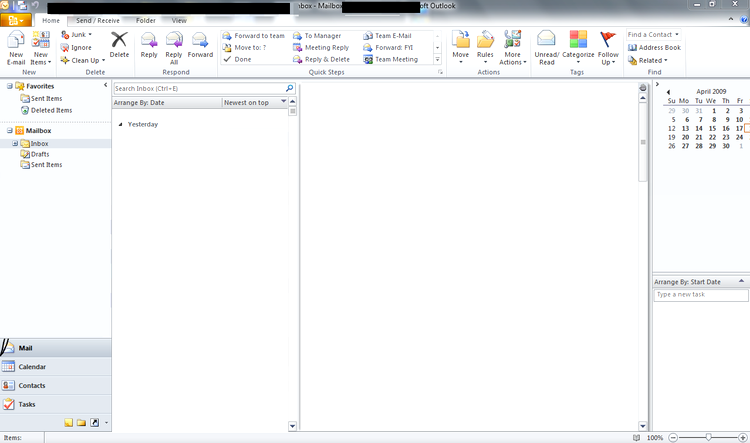Expand the Inbox folder node
Image resolution: width=750 pixels, height=443 pixels.
click(15, 143)
